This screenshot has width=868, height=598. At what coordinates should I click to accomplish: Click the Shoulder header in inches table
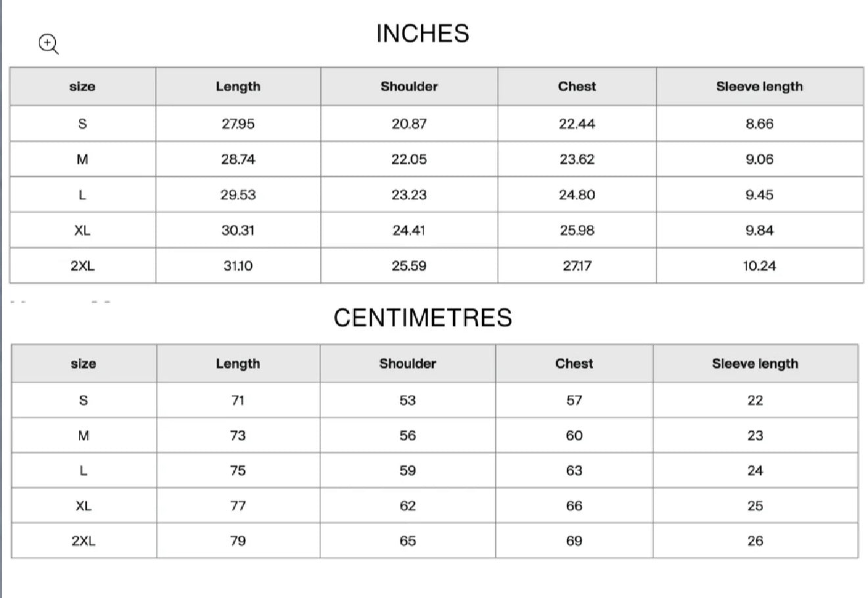pyautogui.click(x=409, y=86)
